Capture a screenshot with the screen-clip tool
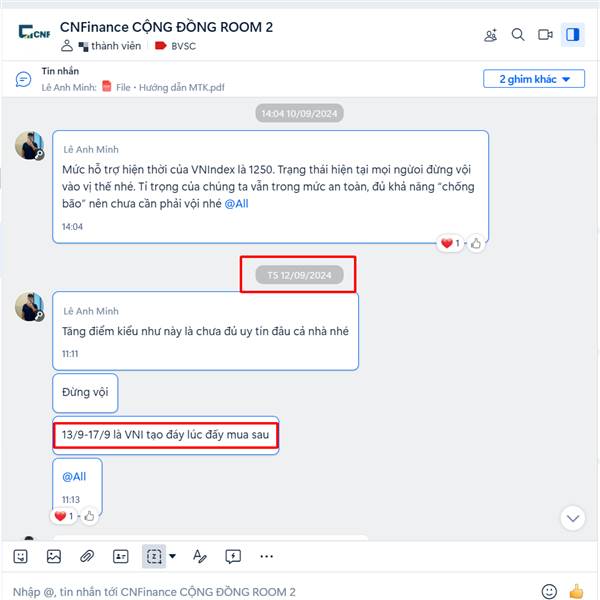Screen dimensions: 600x600 coord(154,556)
